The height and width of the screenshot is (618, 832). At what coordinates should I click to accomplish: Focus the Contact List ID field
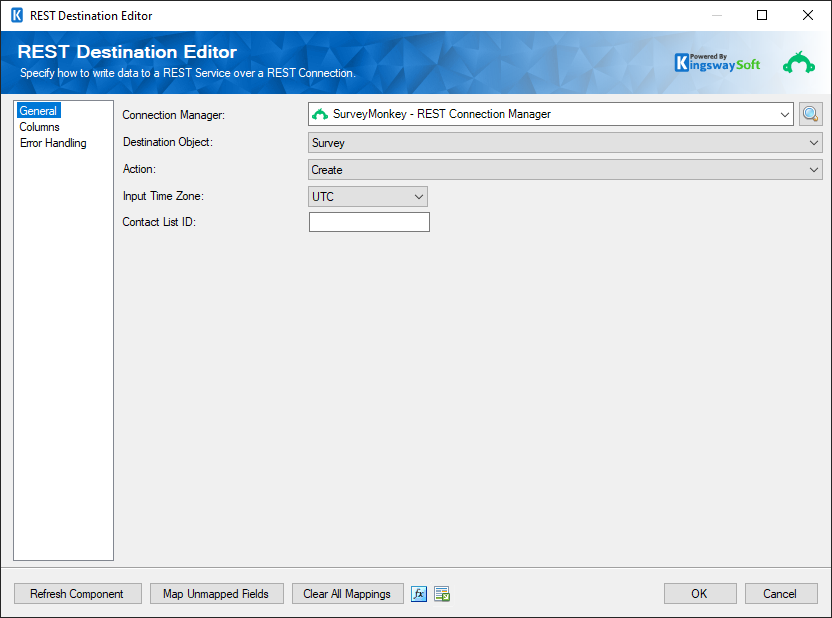(x=369, y=222)
